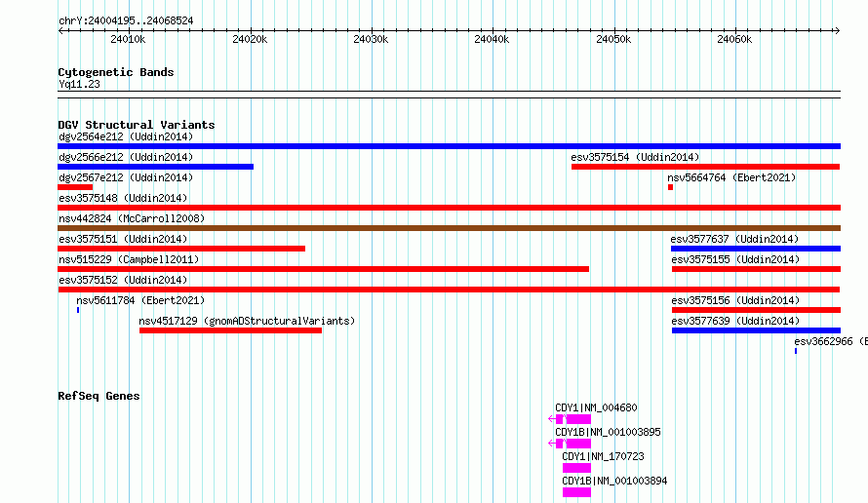
Task: Click the CDY1 NM_004680 magenta gene glyph
Action: tap(570, 419)
